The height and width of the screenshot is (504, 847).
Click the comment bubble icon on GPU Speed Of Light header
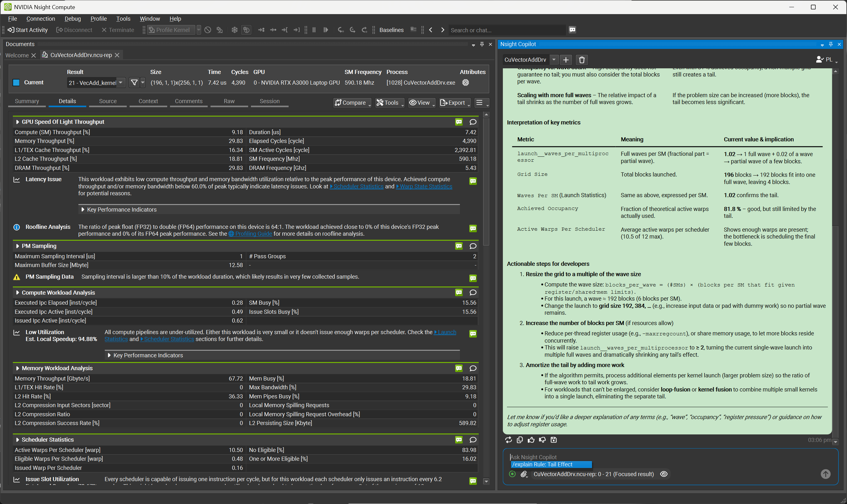click(473, 122)
